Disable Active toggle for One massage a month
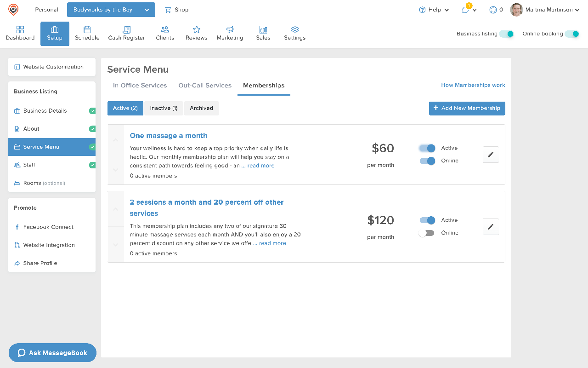 tap(427, 148)
